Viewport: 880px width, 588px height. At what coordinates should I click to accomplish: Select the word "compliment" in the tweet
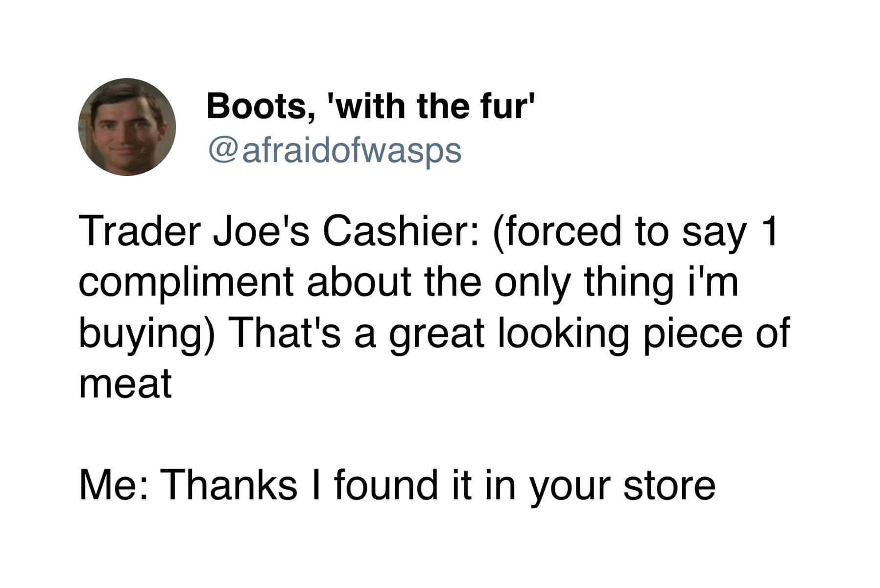[185, 284]
